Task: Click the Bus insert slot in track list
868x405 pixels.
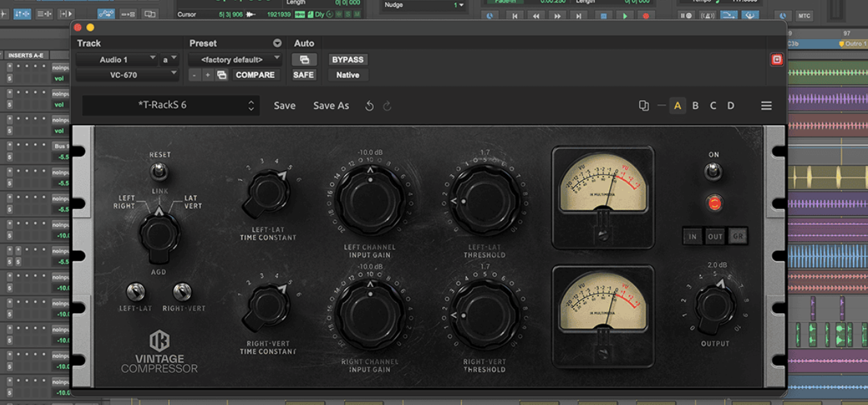Action: (60, 146)
